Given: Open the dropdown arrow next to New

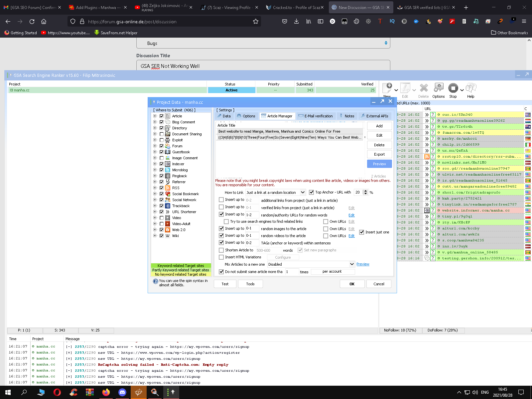Looking at the screenshot, I should pos(396,90).
